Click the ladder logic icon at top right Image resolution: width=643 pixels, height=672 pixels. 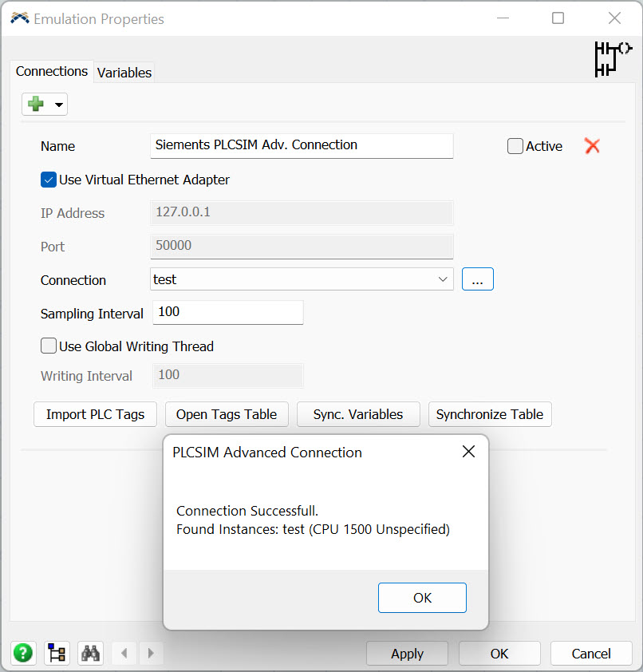coord(612,59)
